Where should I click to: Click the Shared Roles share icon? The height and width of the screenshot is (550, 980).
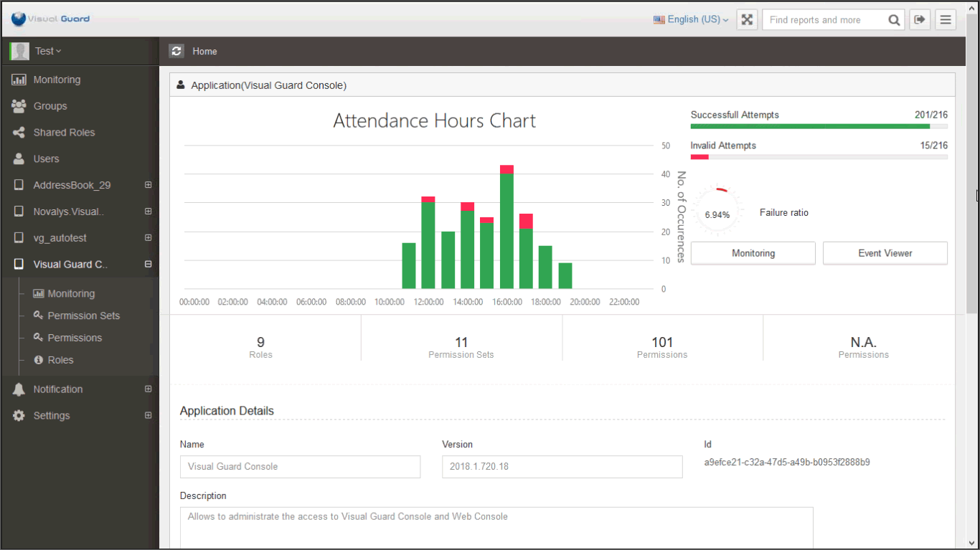tap(19, 133)
